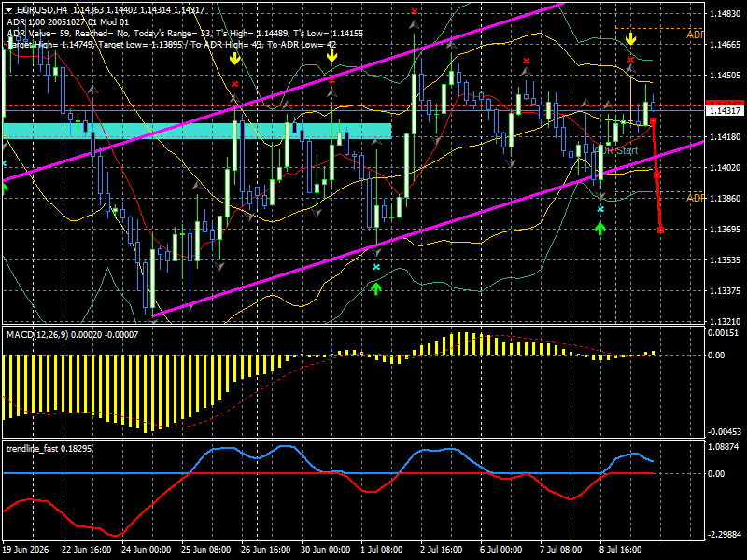This screenshot has width=747, height=560.
Task: Select the yellow down arrow above the 30 Jun candles
Action: [331, 56]
